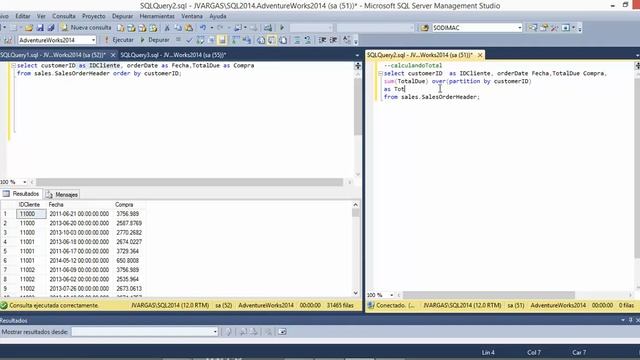Click the Fecha column header
640x360 pixels.
tap(80, 204)
